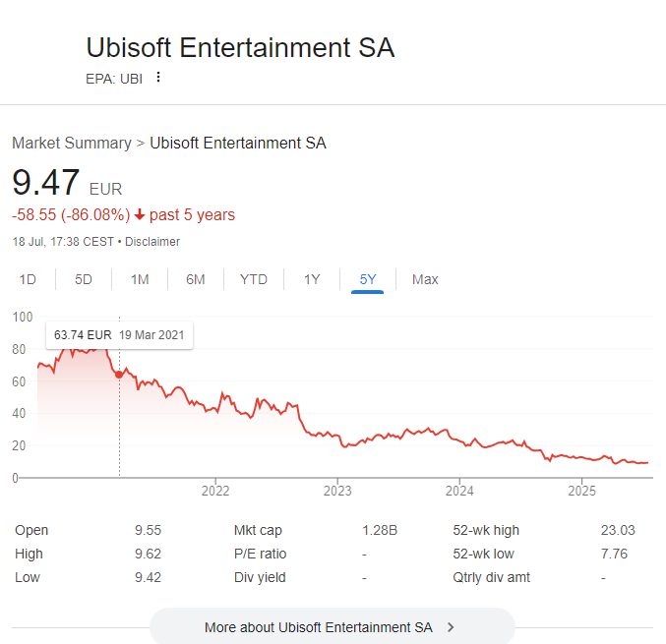Select the 1D time range tab
Viewport: 666px width, 644px height.
(x=28, y=279)
